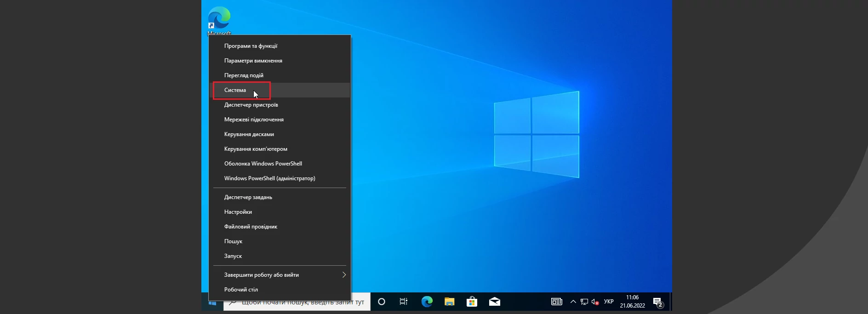868x314 pixels.
Task: Choose Пошук from the menu
Action: tap(280, 241)
